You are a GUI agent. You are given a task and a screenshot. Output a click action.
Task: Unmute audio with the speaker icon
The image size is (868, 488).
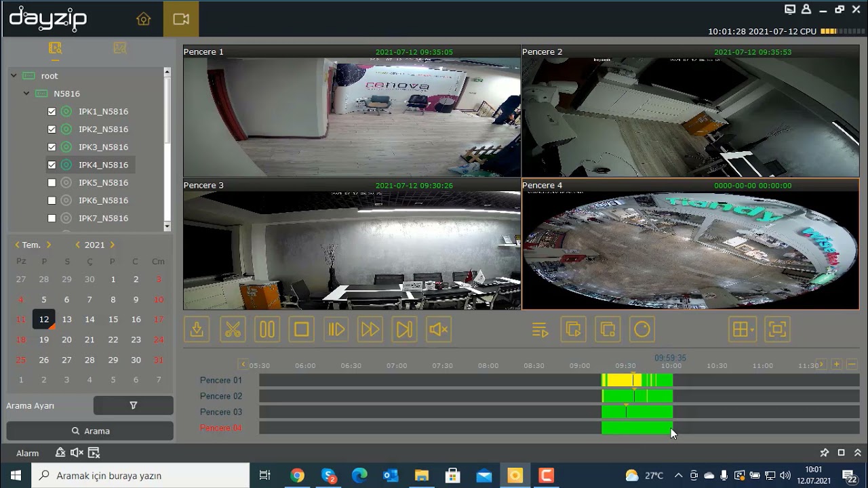pyautogui.click(x=439, y=330)
